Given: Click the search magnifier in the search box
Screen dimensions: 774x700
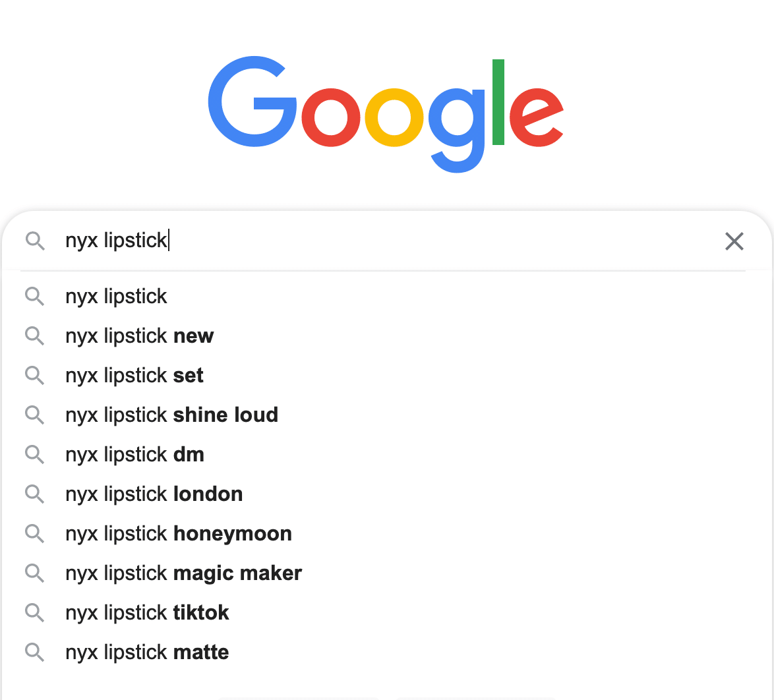Looking at the screenshot, I should point(35,241).
